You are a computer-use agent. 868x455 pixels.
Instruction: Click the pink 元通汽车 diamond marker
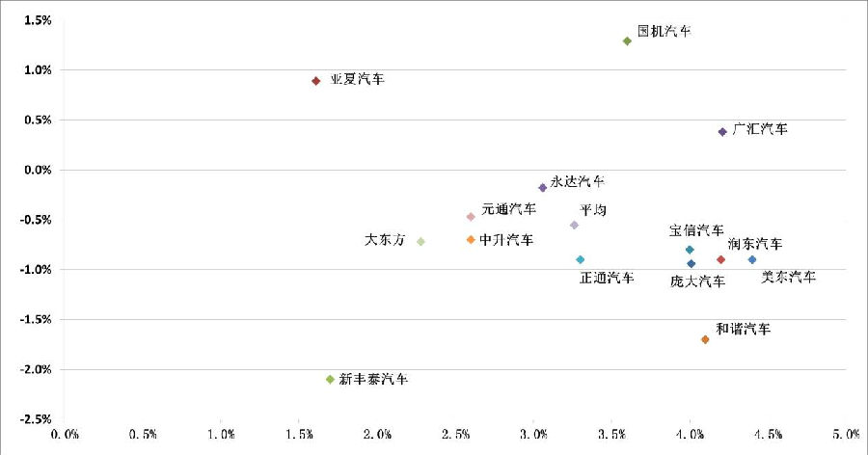coord(471,217)
